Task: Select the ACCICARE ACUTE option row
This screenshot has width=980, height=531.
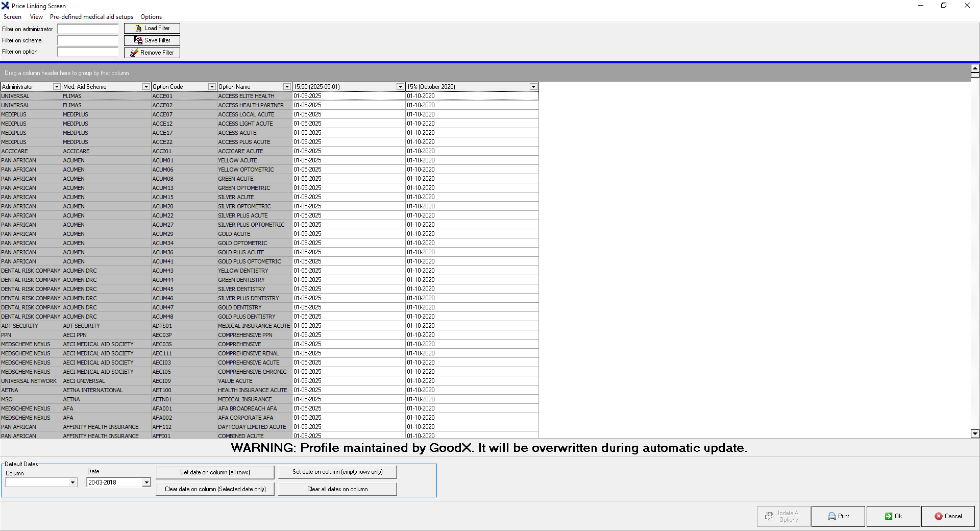Action: pyautogui.click(x=240, y=151)
